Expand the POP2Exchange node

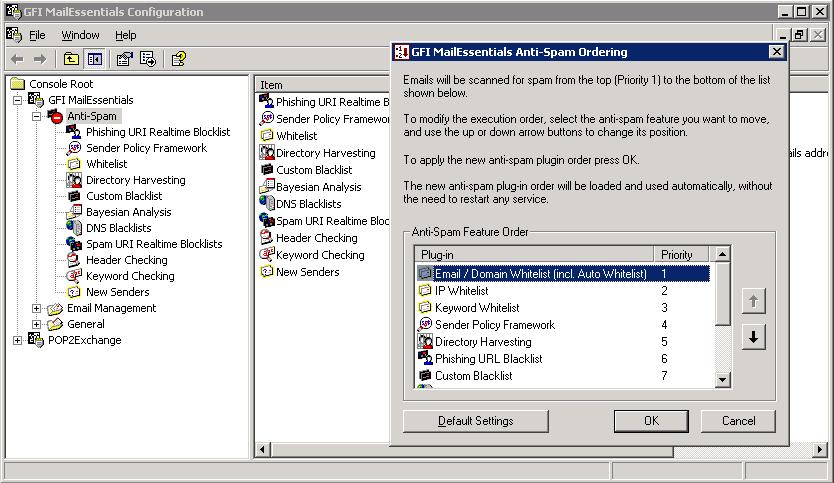tap(18, 340)
